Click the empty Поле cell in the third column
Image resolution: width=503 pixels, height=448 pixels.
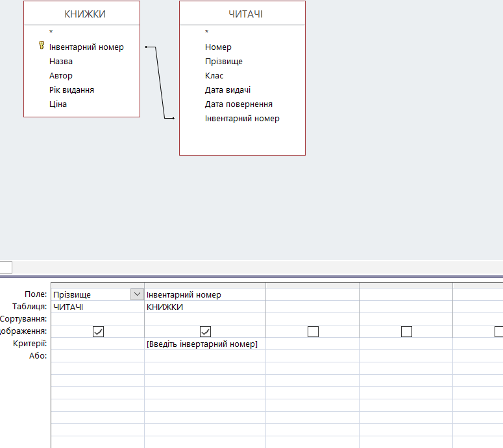coord(312,294)
